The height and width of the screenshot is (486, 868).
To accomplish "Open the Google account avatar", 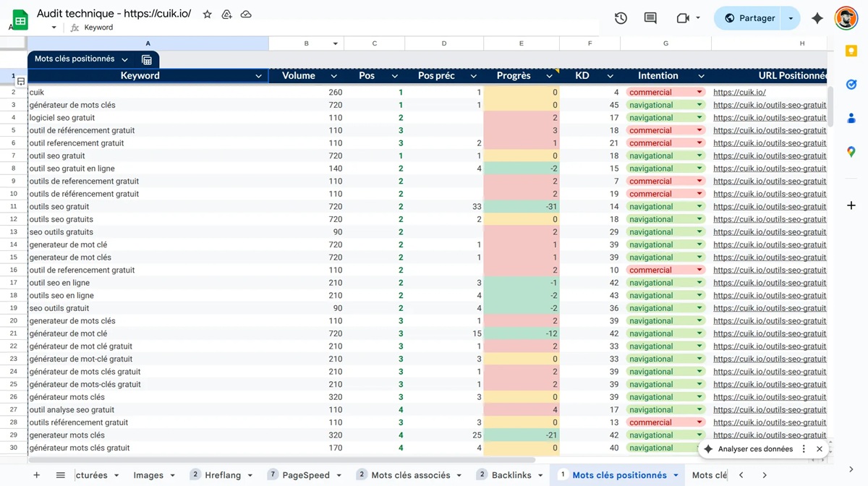I will (846, 18).
